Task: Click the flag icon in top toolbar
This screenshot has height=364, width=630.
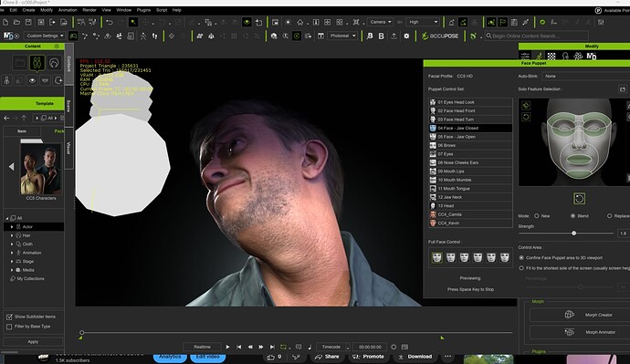Action: click(x=502, y=22)
